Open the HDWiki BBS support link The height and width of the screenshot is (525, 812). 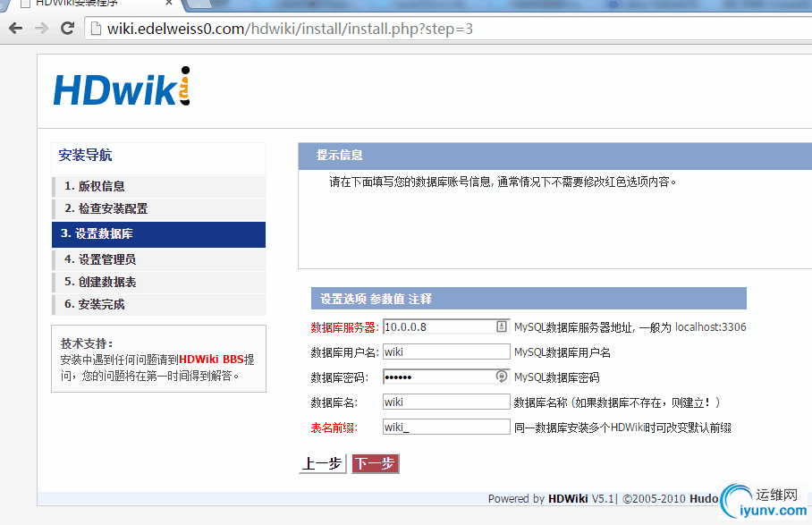click(x=211, y=360)
